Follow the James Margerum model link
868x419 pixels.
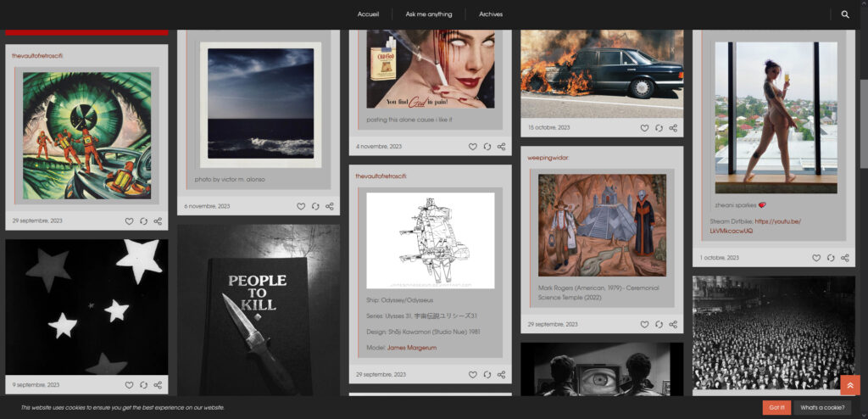coord(412,348)
